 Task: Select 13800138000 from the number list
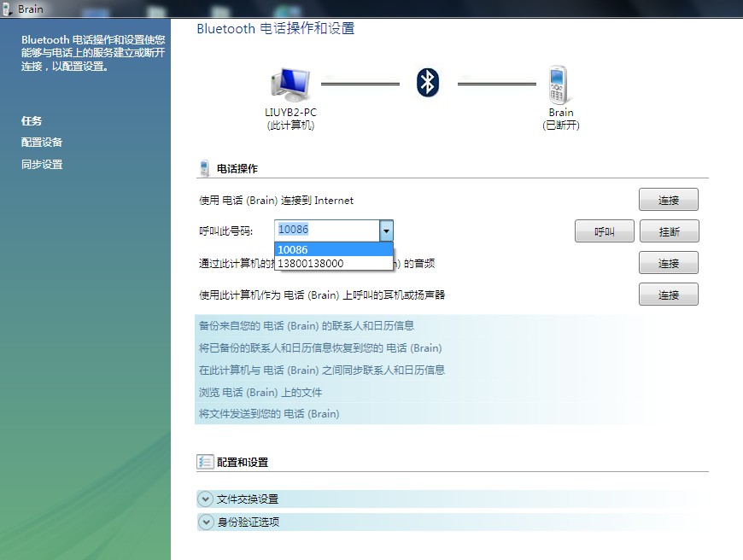click(x=334, y=263)
